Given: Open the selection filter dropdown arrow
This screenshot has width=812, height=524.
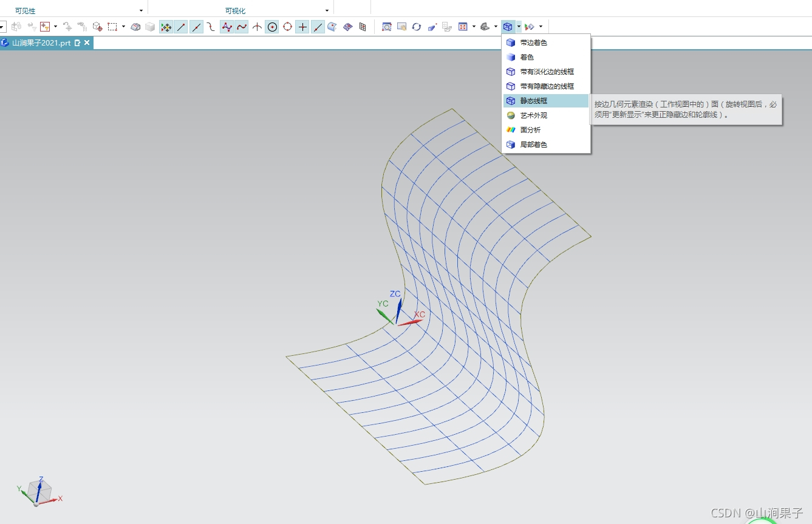Looking at the screenshot, I should 55,27.
